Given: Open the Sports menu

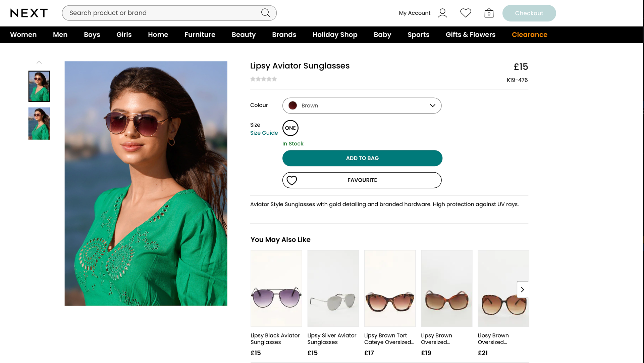Looking at the screenshot, I should [x=418, y=35].
